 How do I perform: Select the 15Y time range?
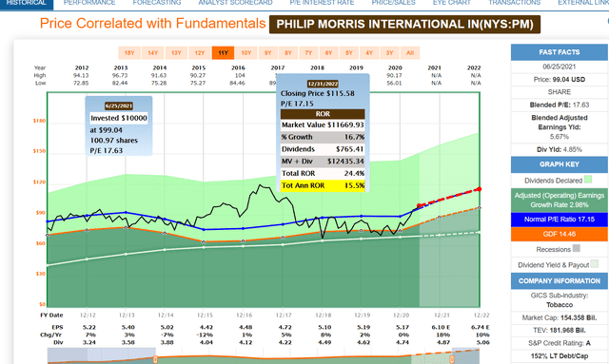pos(129,53)
